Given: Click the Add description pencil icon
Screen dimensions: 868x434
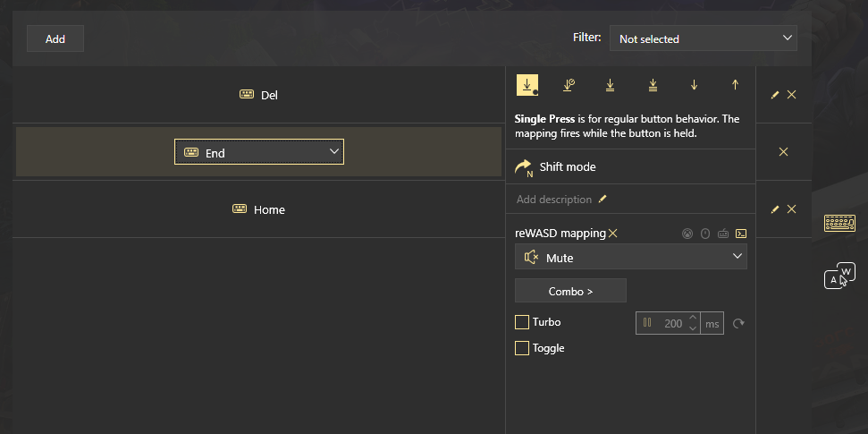Looking at the screenshot, I should point(603,199).
